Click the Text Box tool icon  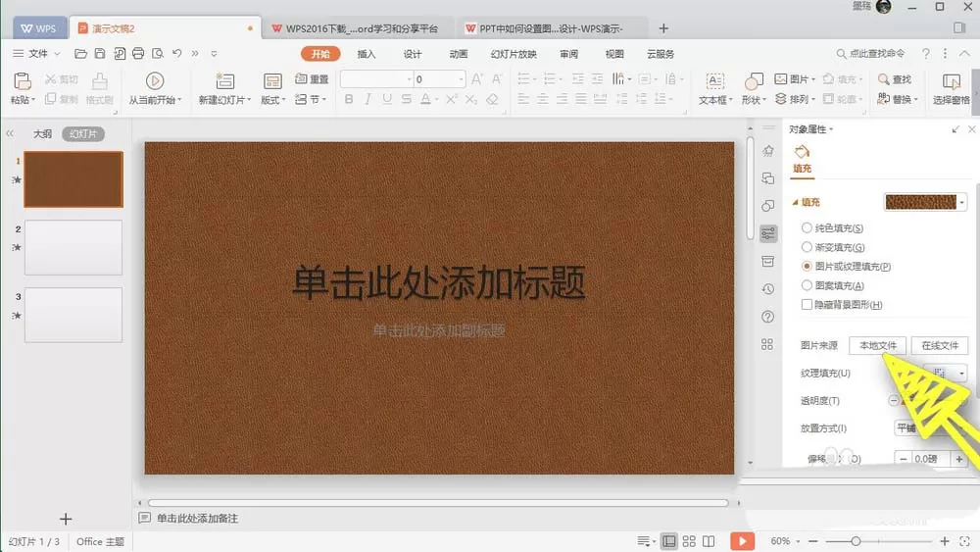(x=715, y=80)
